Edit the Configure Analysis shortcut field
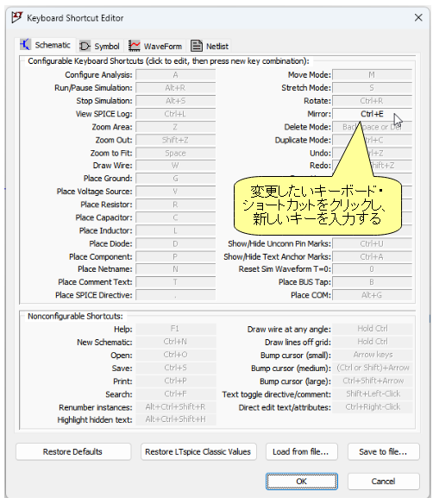 point(175,75)
